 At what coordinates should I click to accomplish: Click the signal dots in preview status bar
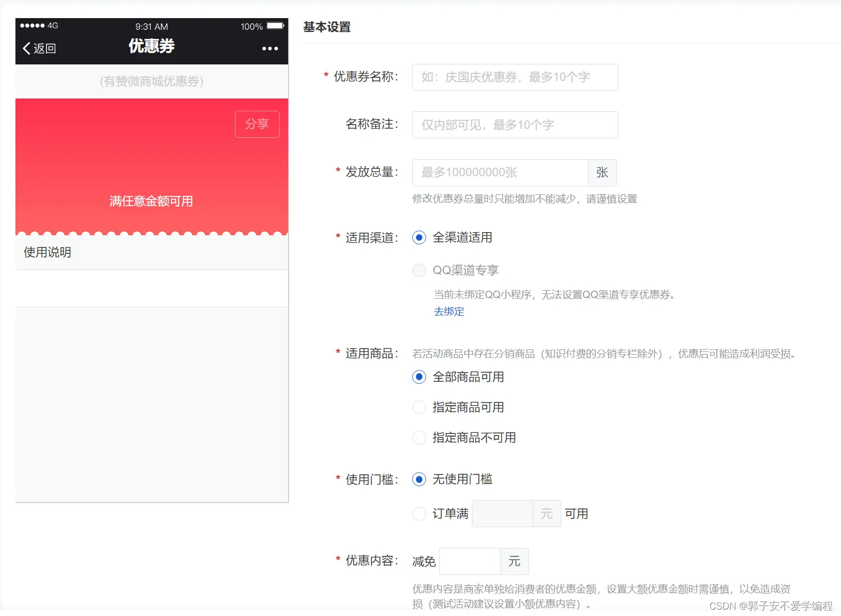point(32,26)
